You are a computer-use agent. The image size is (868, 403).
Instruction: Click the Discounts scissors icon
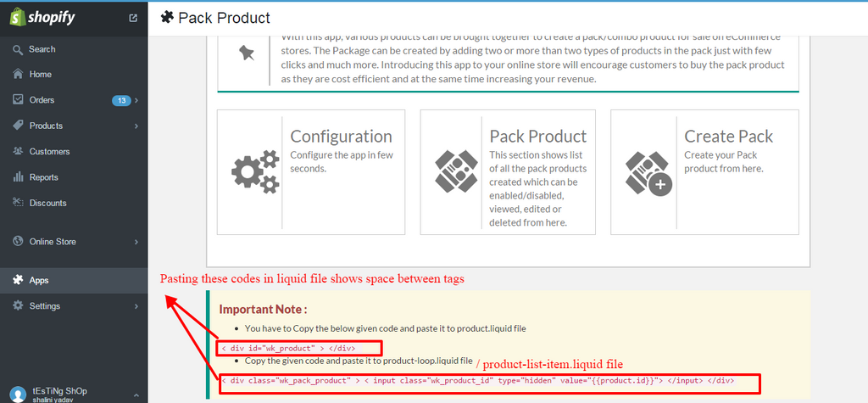18,203
